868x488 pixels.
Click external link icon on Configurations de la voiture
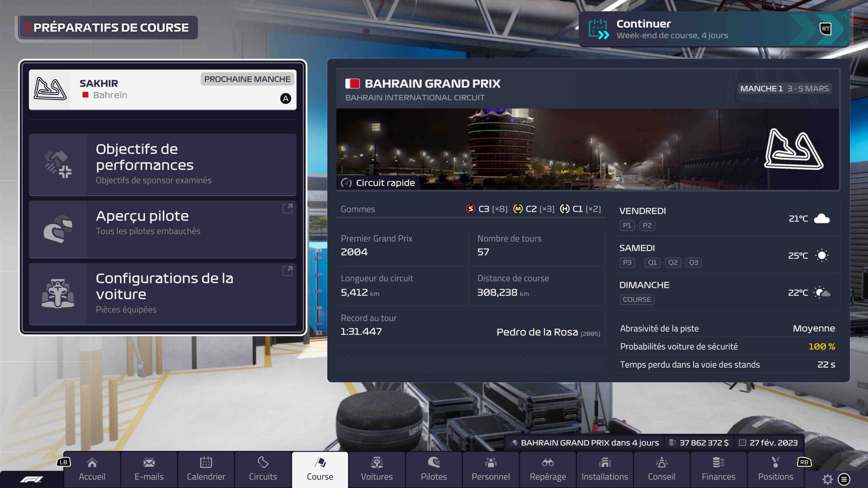tap(288, 271)
